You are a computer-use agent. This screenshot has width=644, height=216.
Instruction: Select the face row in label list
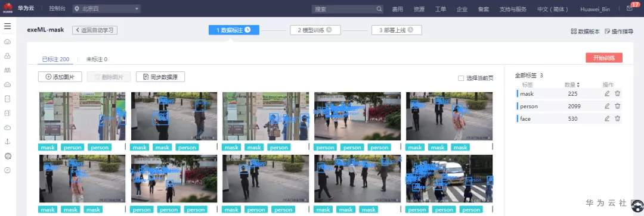569,118
